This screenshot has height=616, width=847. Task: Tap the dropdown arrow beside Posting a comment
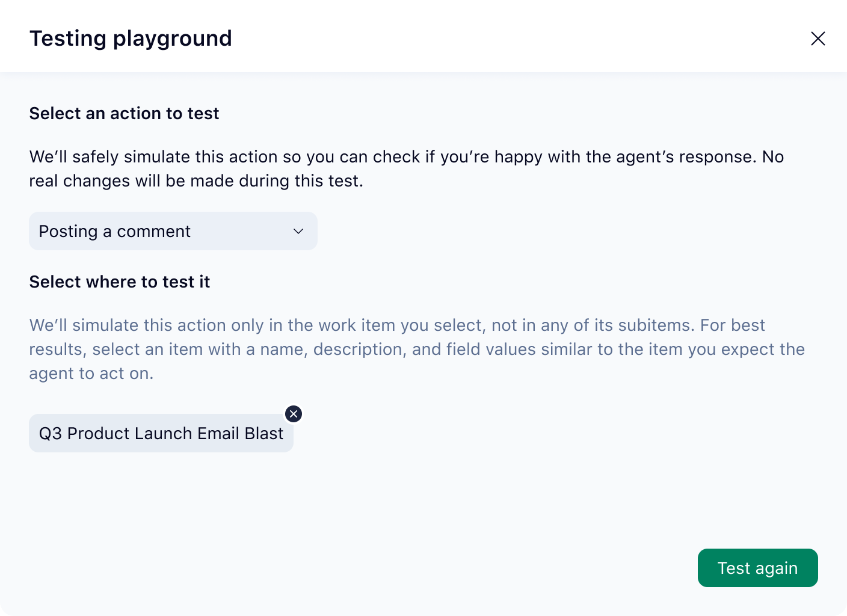298,231
